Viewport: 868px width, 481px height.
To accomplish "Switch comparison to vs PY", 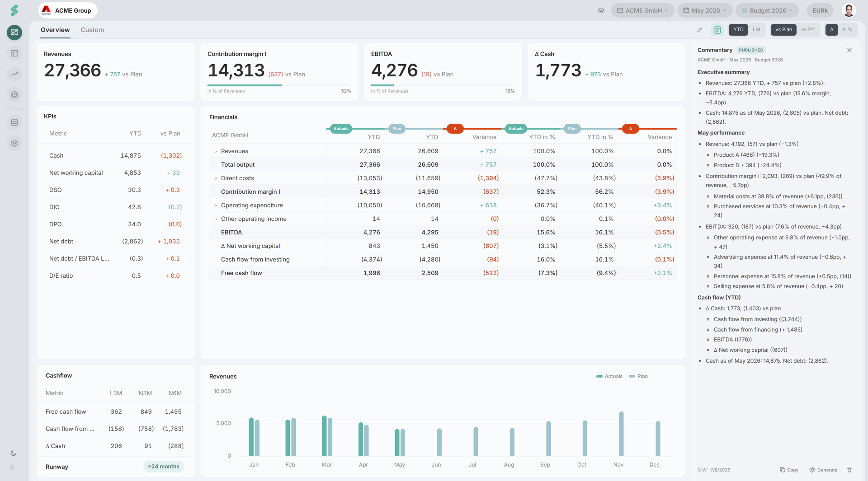I will [x=808, y=30].
